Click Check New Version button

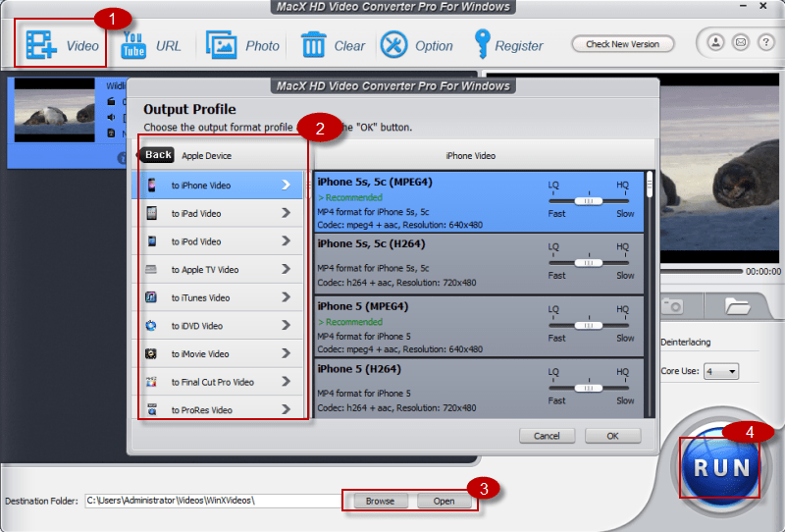click(623, 44)
